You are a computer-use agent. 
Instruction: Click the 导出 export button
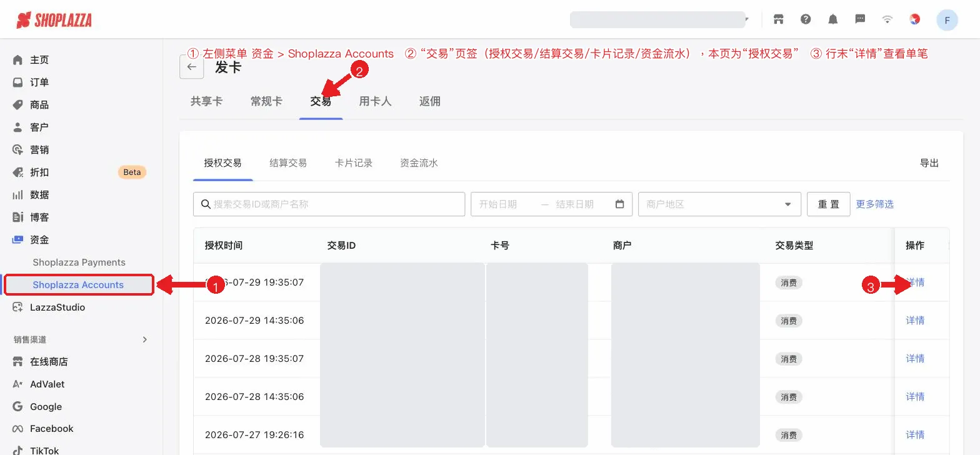tap(929, 163)
